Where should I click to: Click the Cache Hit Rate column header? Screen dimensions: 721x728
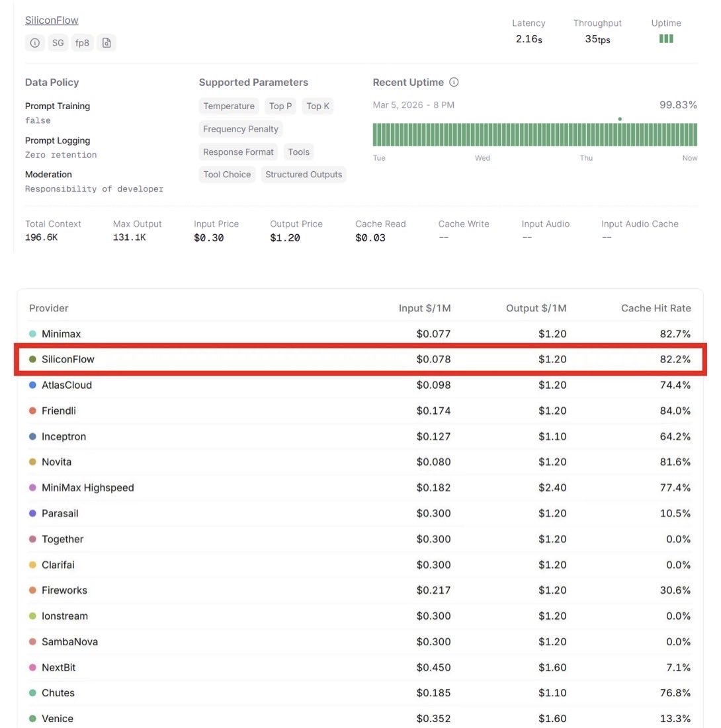[x=656, y=308]
